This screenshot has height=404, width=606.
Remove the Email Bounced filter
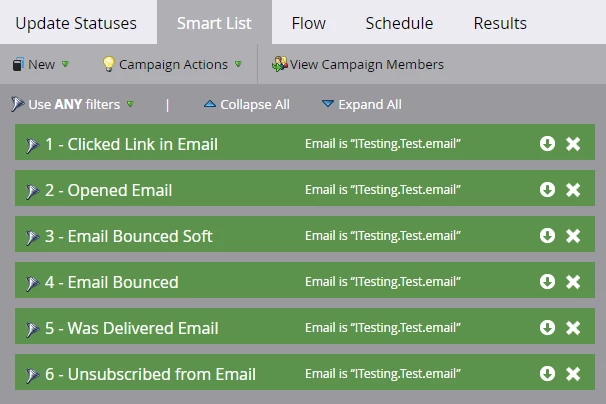(x=573, y=282)
